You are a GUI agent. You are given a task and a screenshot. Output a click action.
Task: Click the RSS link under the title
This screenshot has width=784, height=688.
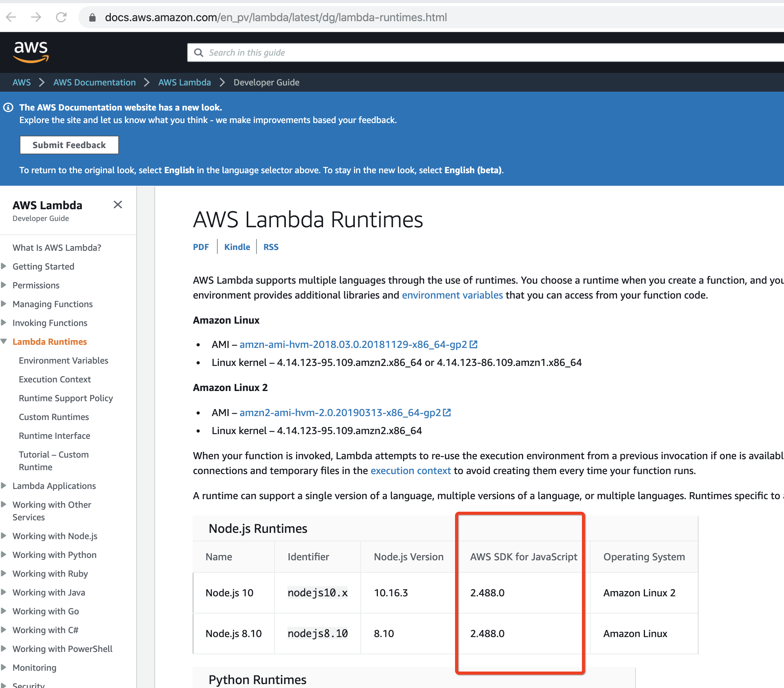tap(271, 247)
